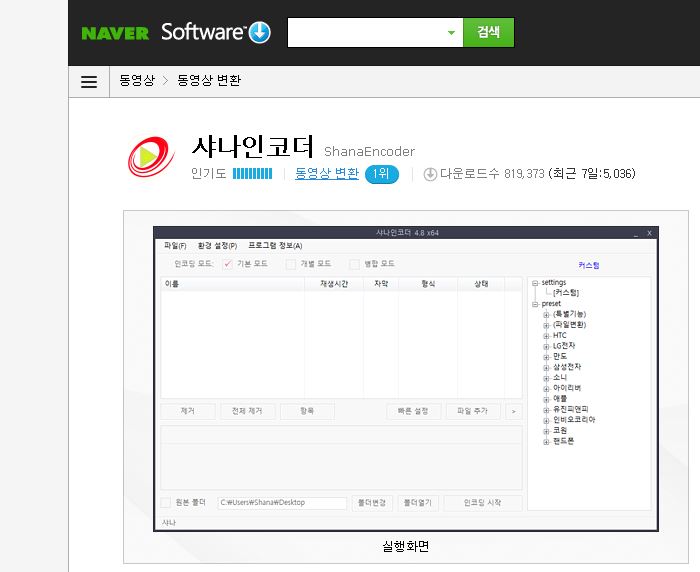Viewport: 700px width, 572px height.
Task: Click the 1위 rank badge
Action: click(382, 174)
